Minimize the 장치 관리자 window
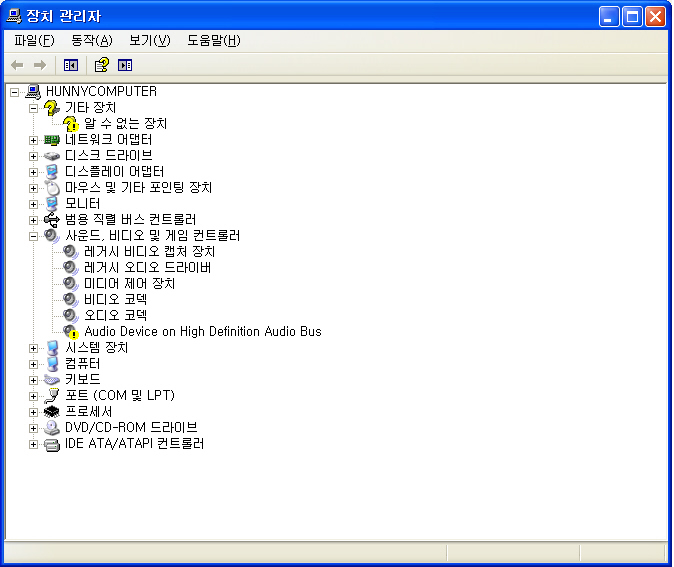 609,17
